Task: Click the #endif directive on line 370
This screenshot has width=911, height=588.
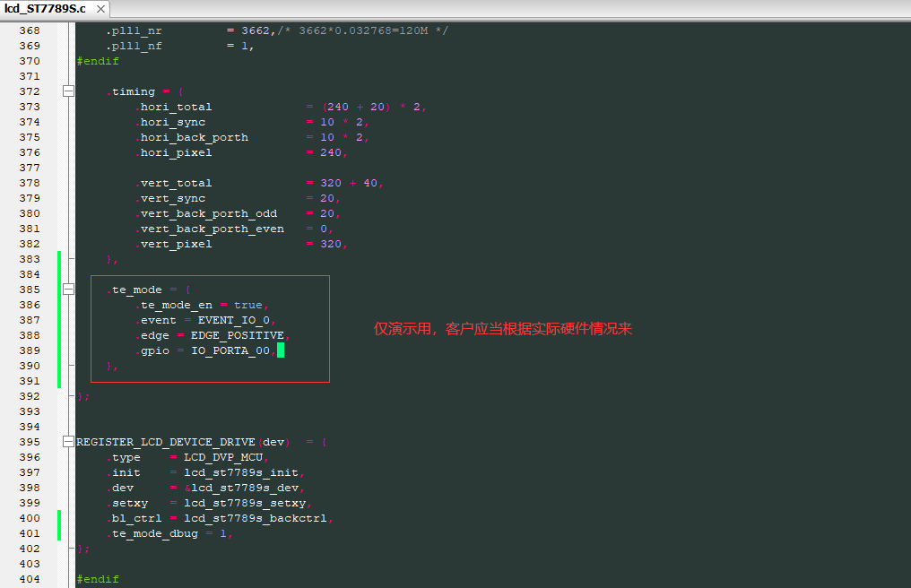Action: (98, 61)
